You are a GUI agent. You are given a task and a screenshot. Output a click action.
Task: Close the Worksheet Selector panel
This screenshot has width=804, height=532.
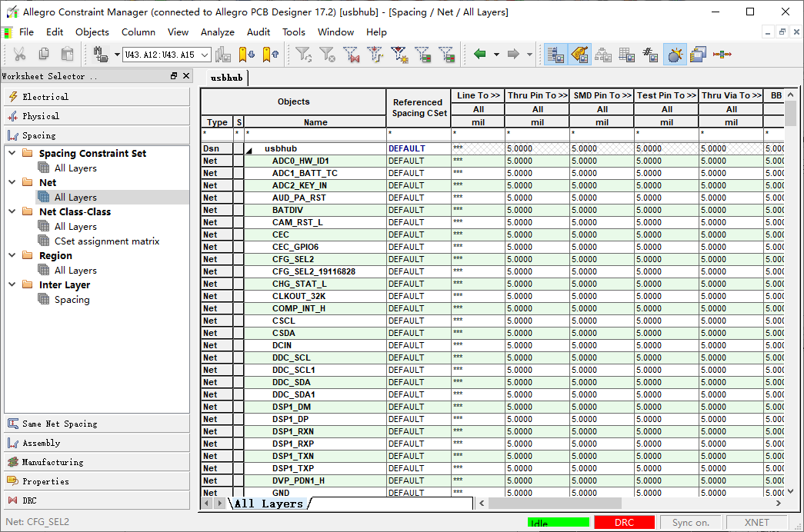[186, 76]
